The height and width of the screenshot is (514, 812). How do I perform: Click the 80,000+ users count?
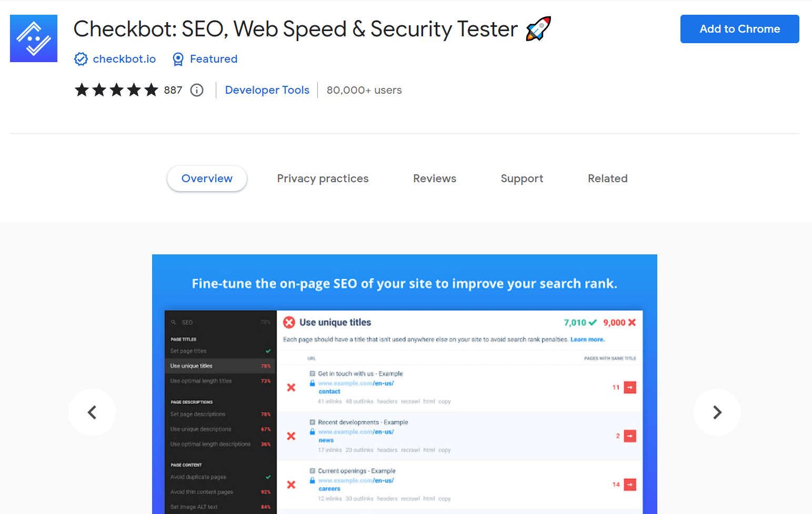coord(364,90)
